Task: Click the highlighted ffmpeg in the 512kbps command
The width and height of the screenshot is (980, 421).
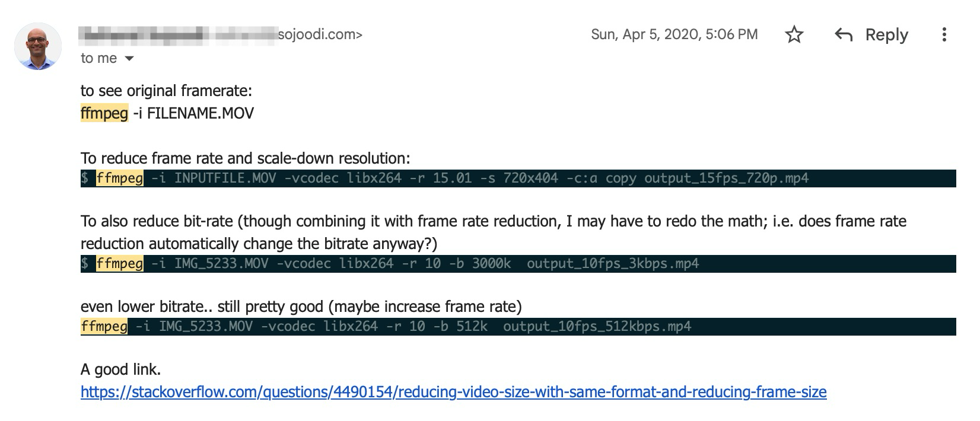Action: coord(104,326)
